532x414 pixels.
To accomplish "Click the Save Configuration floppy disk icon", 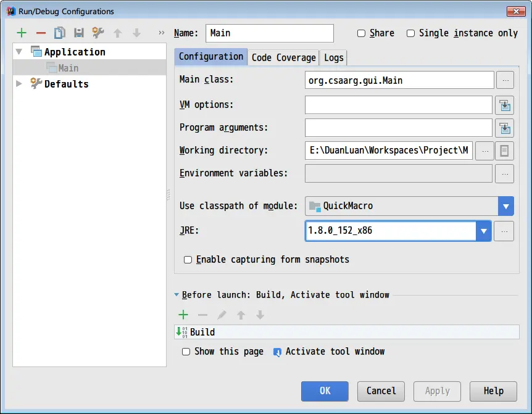I will pos(78,33).
